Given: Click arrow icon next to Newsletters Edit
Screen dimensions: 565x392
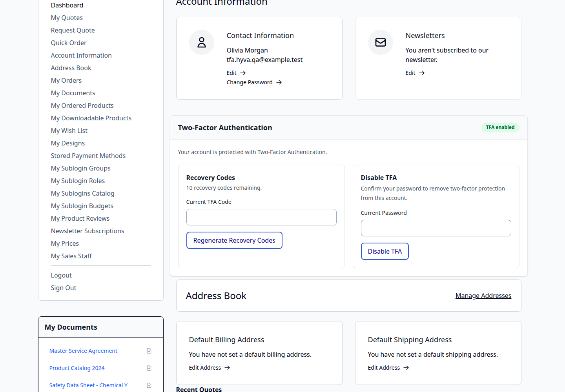Looking at the screenshot, I should click(422, 73).
